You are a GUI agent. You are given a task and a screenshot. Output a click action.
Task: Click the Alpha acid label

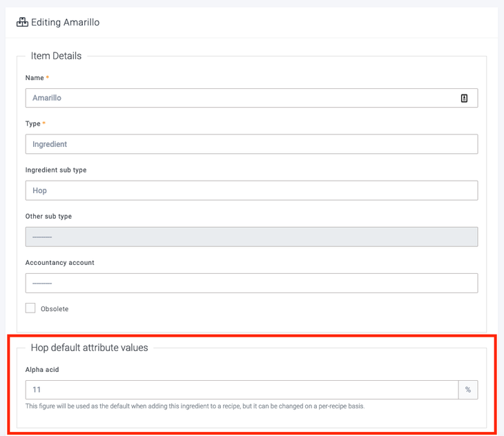[42, 370]
